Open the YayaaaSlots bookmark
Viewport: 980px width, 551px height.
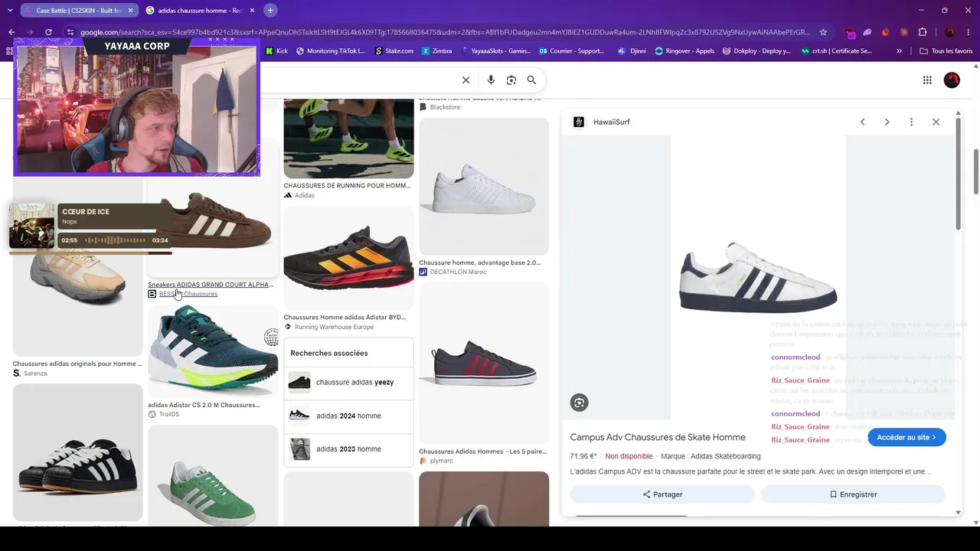pos(495,51)
